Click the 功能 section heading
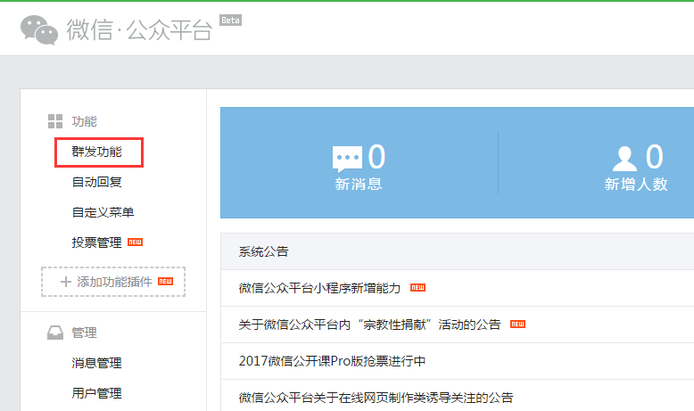Screen dimensions: 694x411 (x=85, y=121)
